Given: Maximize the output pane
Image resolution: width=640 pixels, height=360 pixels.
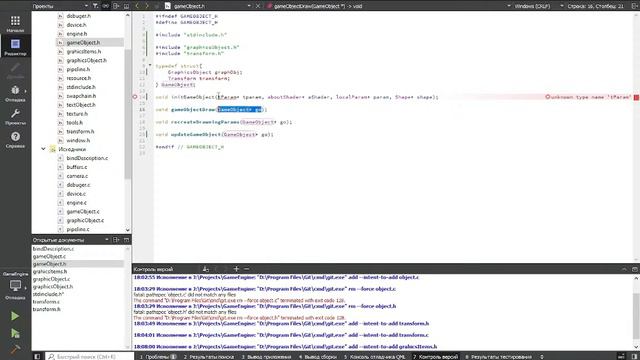Looking at the screenshot, I should tap(635, 269).
